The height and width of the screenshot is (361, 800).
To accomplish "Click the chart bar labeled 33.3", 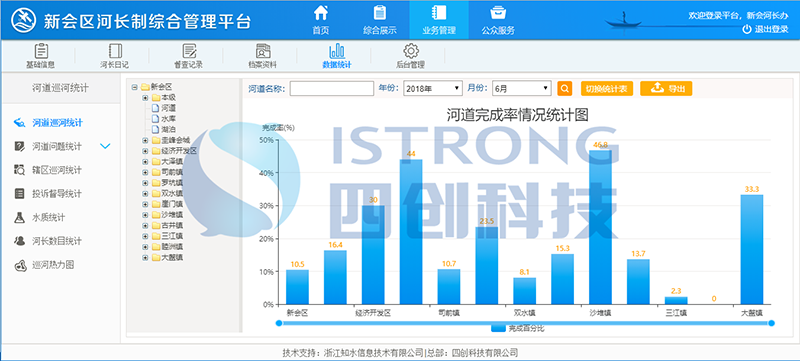I will (752, 250).
